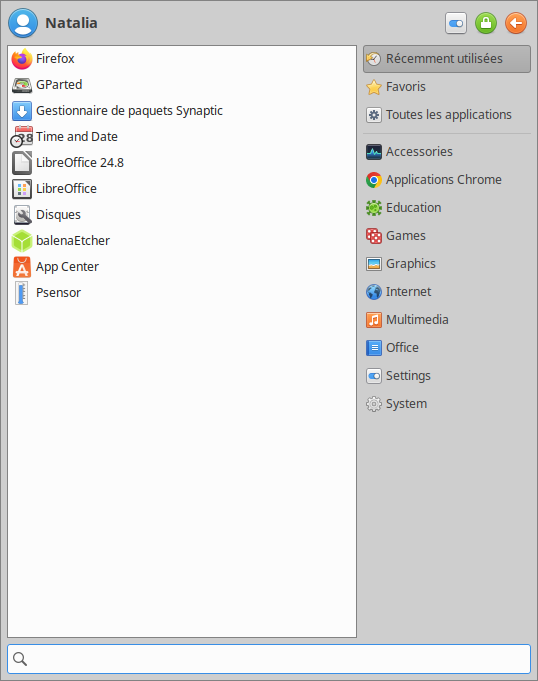
Task: Click the orange music note Multimedia icon
Action: point(373,320)
